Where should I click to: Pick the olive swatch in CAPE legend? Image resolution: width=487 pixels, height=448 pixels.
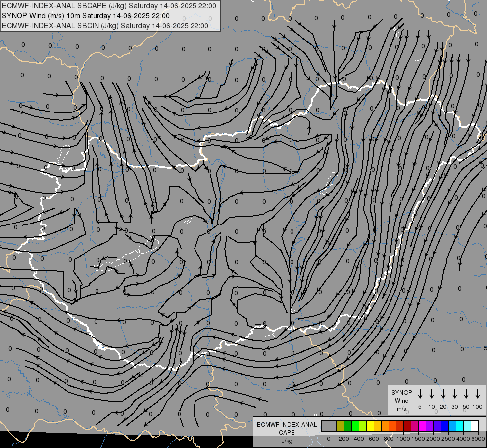(x=340, y=426)
